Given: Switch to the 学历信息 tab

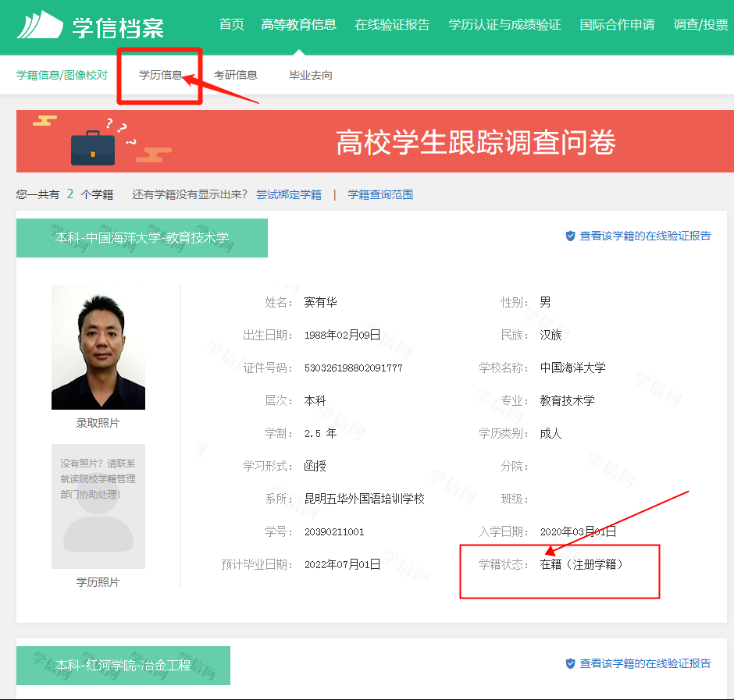Looking at the screenshot, I should coord(160,76).
